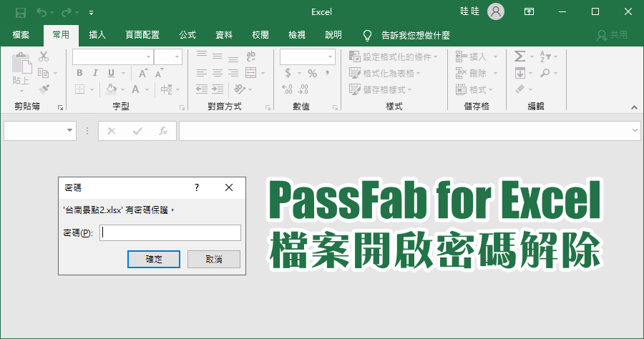Click the Format Painter brush icon
This screenshot has height=339, width=644.
tap(44, 89)
